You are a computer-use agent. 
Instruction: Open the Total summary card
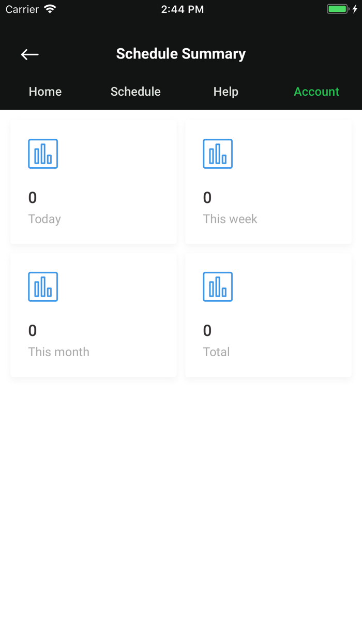268,315
